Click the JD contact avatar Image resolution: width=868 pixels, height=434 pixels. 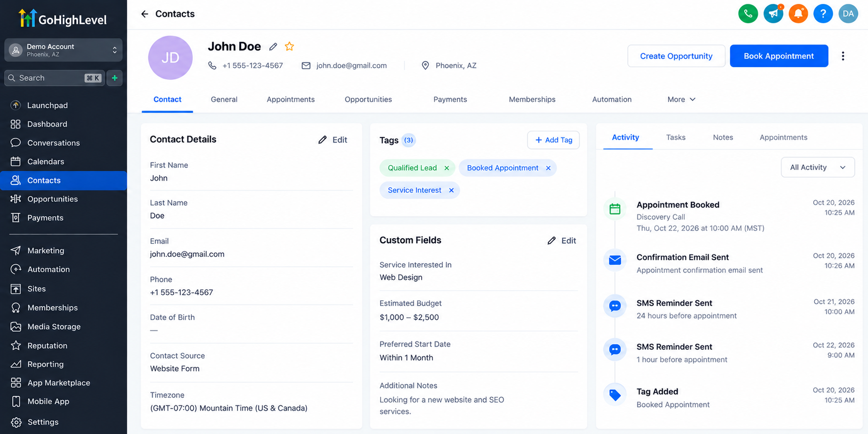point(170,58)
